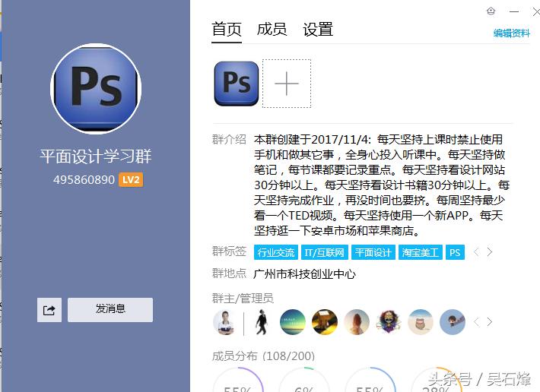Select the 平面设计 tag
Image resolution: width=540 pixels, height=392 pixels.
(x=373, y=252)
